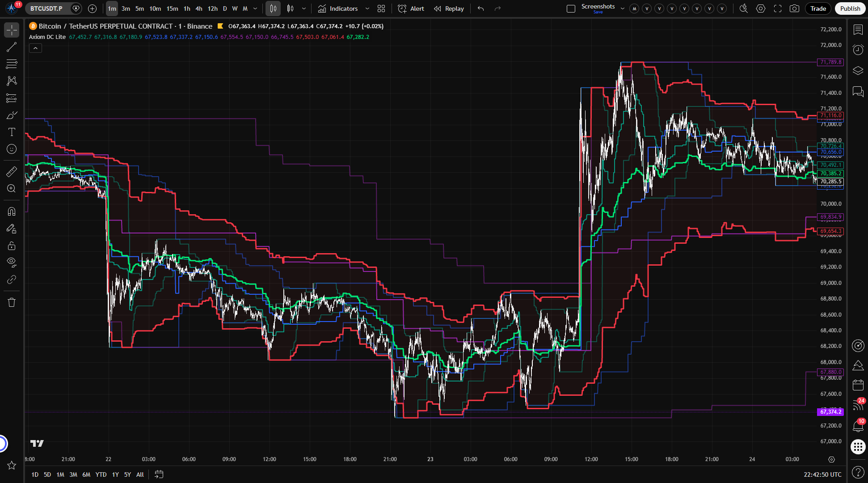The width and height of the screenshot is (868, 483).
Task: Open chart settings gear icon
Action: click(761, 8)
